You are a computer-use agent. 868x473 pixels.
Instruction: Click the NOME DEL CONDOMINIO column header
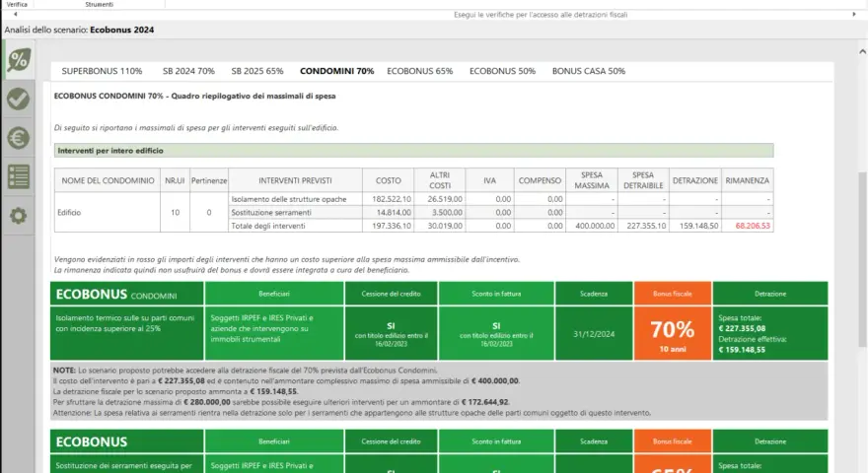[108, 180]
